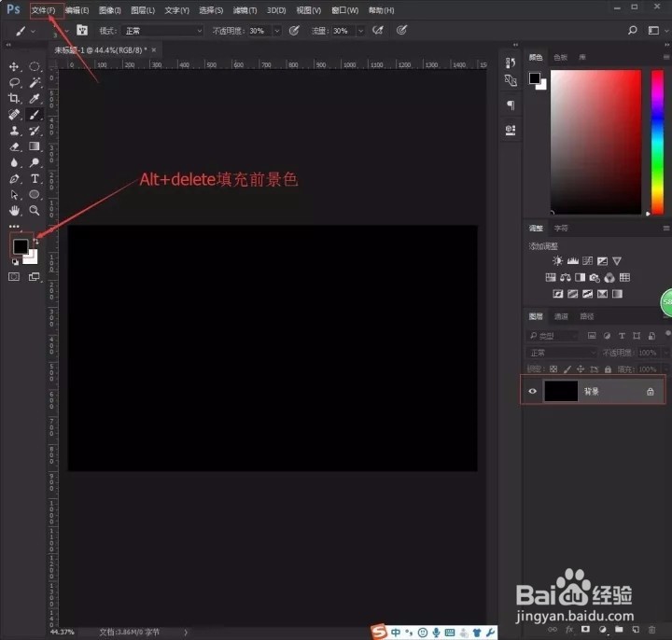The height and width of the screenshot is (640, 672).
Task: Hide the 背景 layer with eye icon
Action: 533,391
